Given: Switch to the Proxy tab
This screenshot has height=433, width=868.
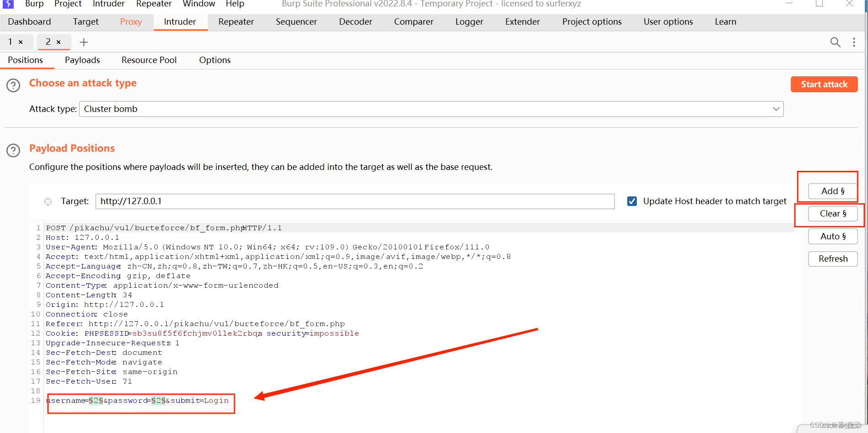Looking at the screenshot, I should pyautogui.click(x=131, y=22).
